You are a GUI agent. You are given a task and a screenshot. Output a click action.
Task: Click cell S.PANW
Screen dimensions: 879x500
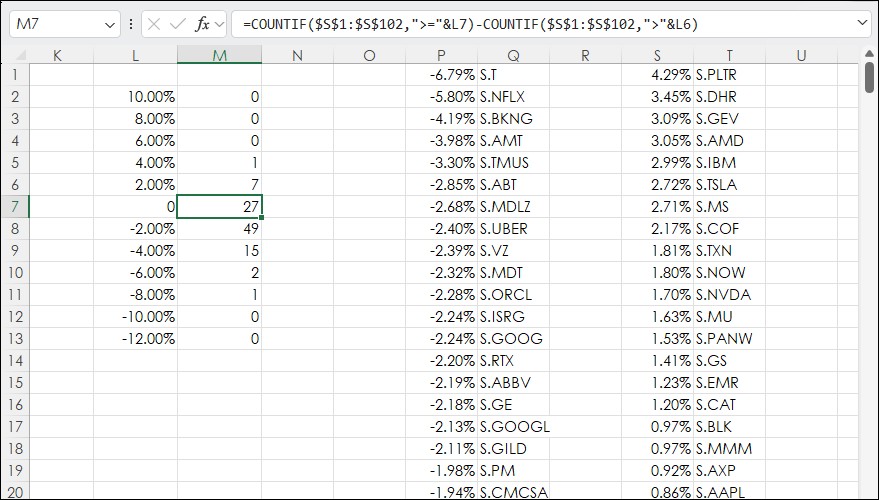[729, 339]
